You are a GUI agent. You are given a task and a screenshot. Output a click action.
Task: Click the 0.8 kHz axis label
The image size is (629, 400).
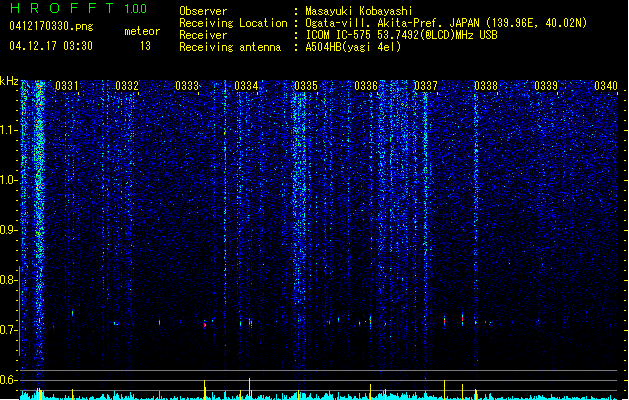click(8, 280)
